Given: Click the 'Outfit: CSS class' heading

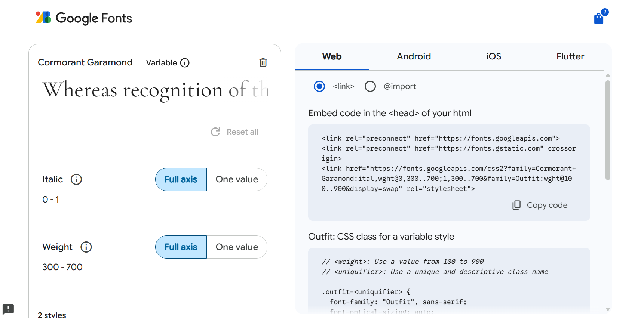Looking at the screenshot, I should pos(381,237).
